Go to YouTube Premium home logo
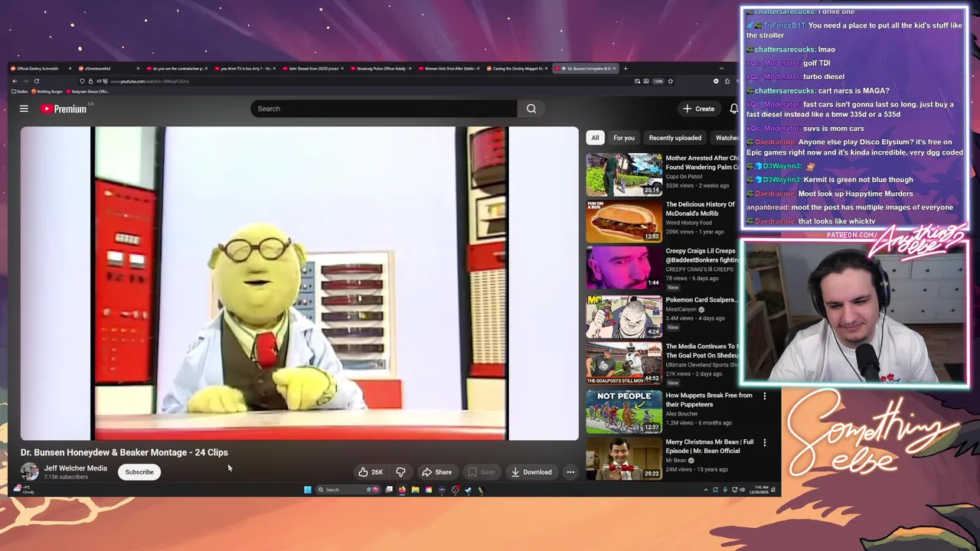The height and width of the screenshot is (551, 980). click(64, 109)
